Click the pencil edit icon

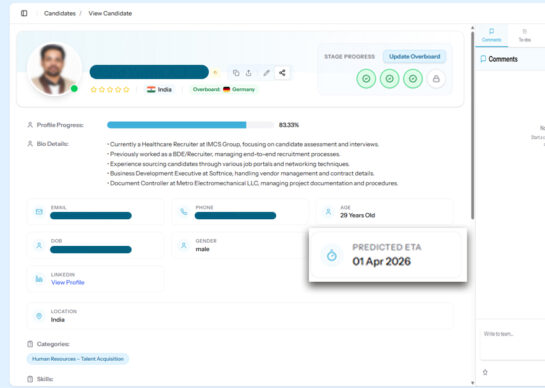pos(266,73)
